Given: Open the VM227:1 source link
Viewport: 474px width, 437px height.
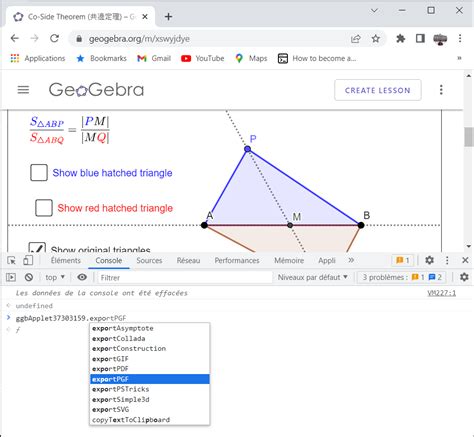Looking at the screenshot, I should point(441,293).
